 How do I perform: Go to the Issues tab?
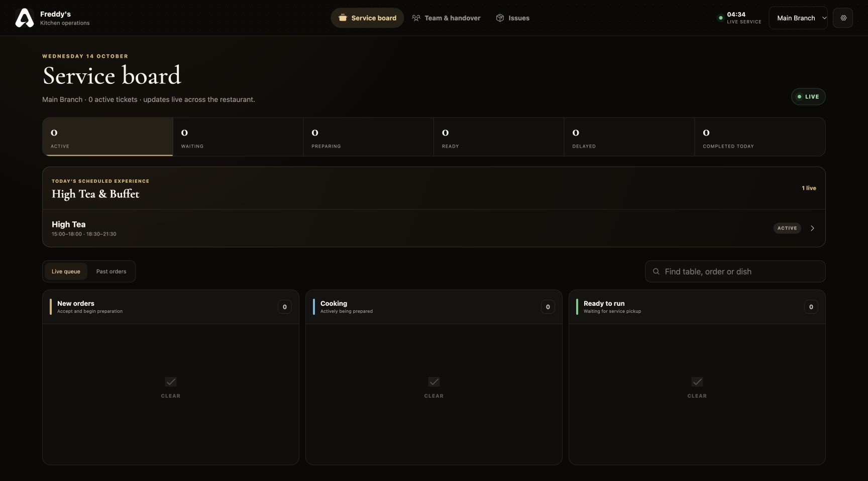pyautogui.click(x=512, y=18)
